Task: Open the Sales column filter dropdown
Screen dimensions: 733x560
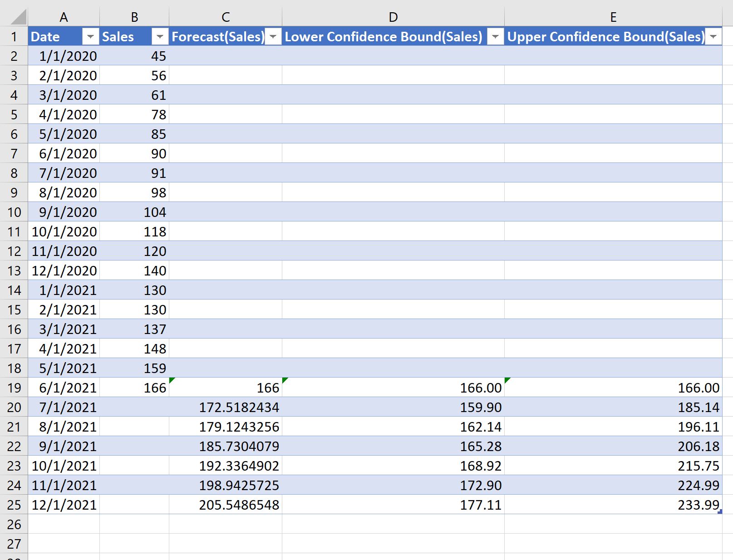Action: tap(160, 37)
